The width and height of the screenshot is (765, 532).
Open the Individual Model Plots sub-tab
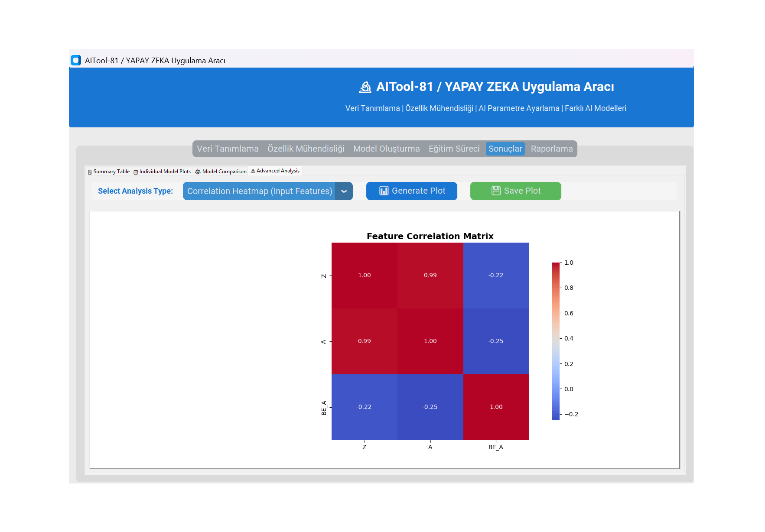pos(162,172)
